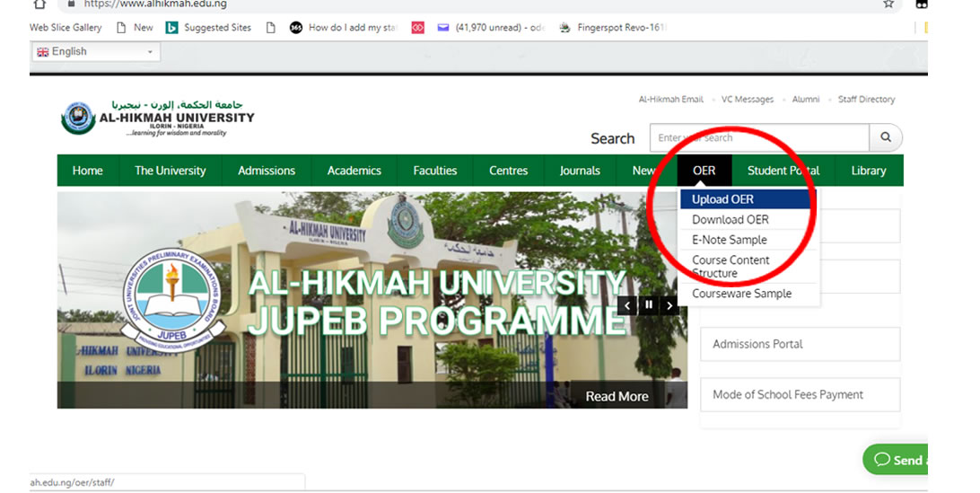Screen dimensions: 980x493
Task: Open the 'How do I add my staff' bookmark
Action: (344, 28)
